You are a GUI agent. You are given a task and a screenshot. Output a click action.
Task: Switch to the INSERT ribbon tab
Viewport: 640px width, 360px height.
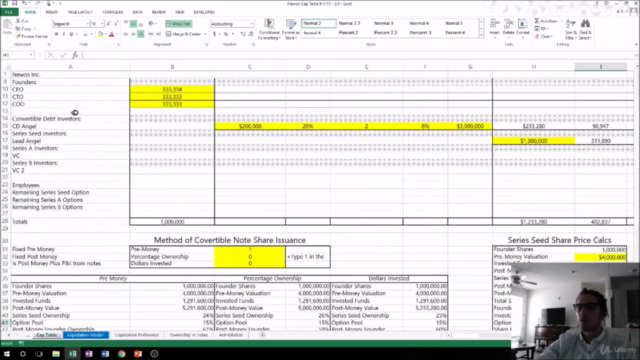coord(51,12)
